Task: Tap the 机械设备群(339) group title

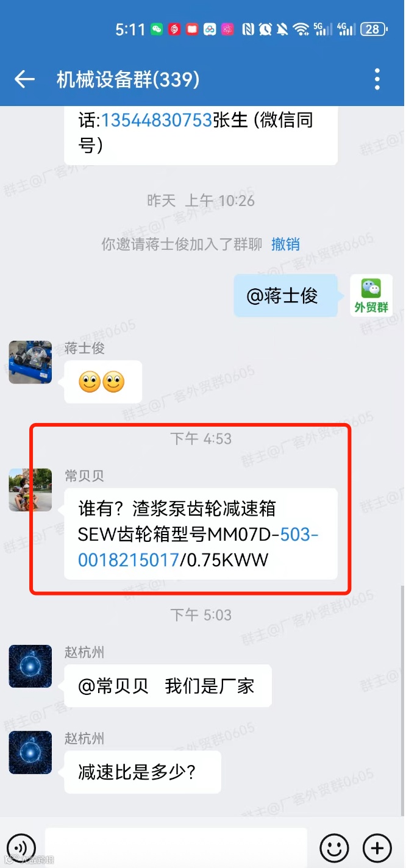Action: [128, 79]
